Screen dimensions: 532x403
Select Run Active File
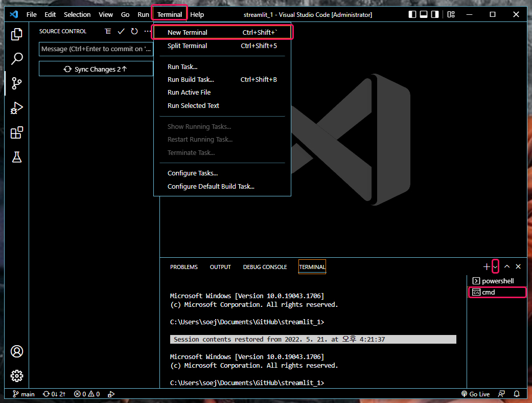click(222, 93)
